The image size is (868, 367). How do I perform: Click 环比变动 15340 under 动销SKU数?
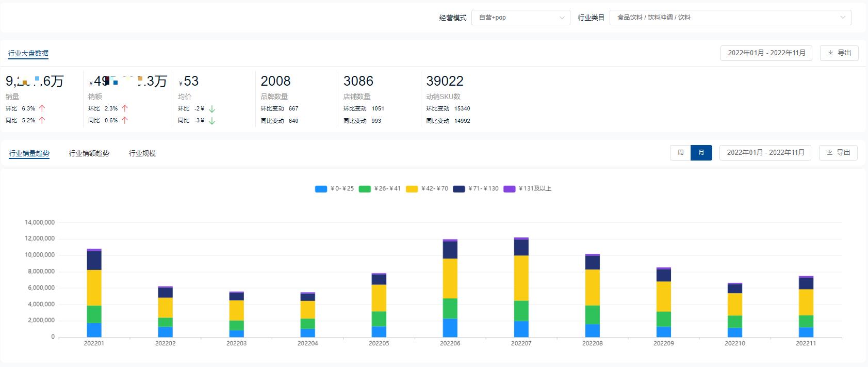(448, 108)
